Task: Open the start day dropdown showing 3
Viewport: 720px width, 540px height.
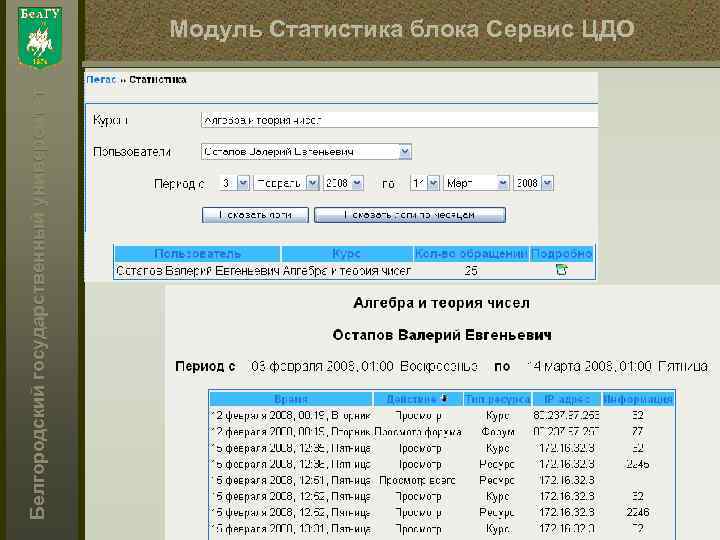Action: tap(234, 183)
